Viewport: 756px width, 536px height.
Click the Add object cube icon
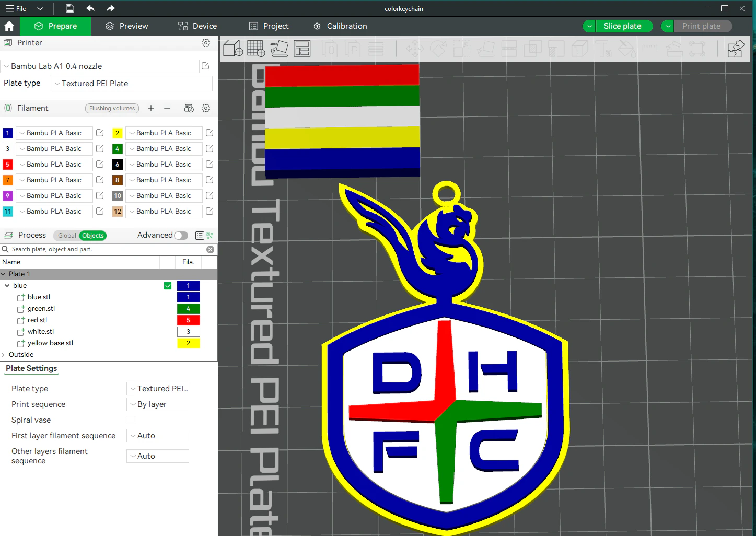[233, 49]
